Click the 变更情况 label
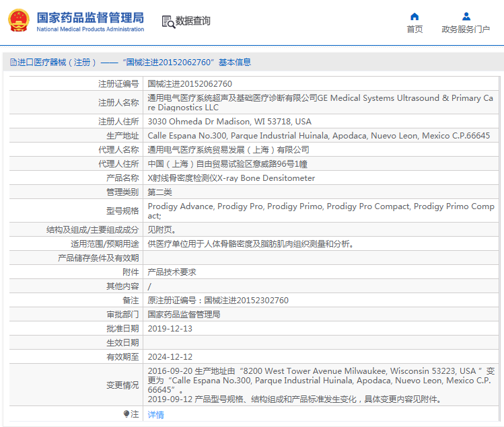The width and height of the screenshot is (504, 427). pyautogui.click(x=122, y=385)
